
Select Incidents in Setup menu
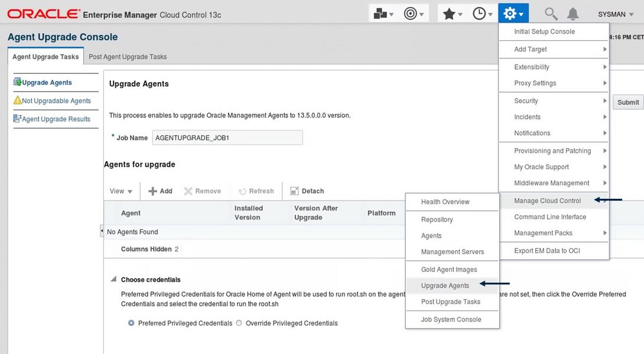click(x=554, y=117)
